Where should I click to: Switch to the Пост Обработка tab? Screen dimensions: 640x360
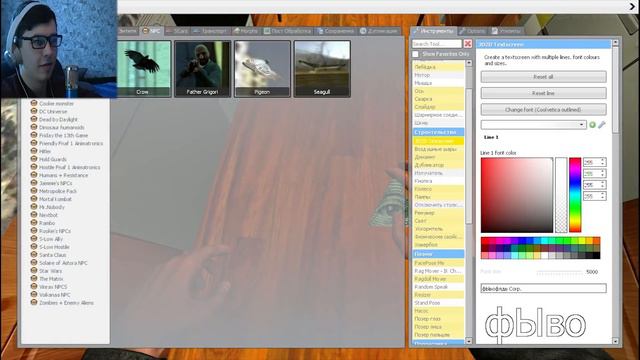(287, 31)
